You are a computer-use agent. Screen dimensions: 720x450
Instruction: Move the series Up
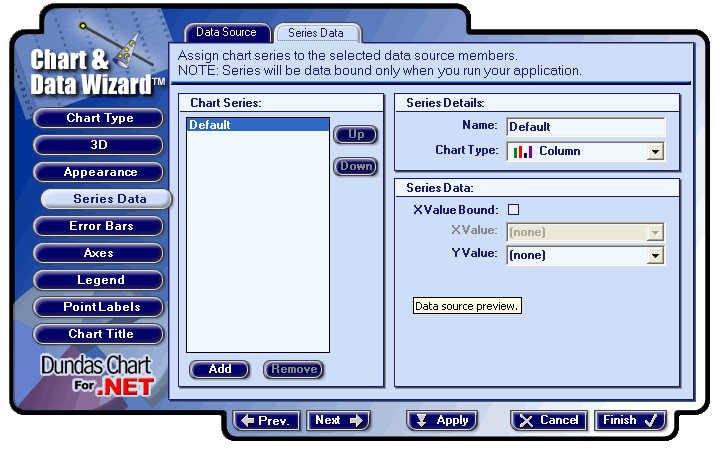pos(356,135)
